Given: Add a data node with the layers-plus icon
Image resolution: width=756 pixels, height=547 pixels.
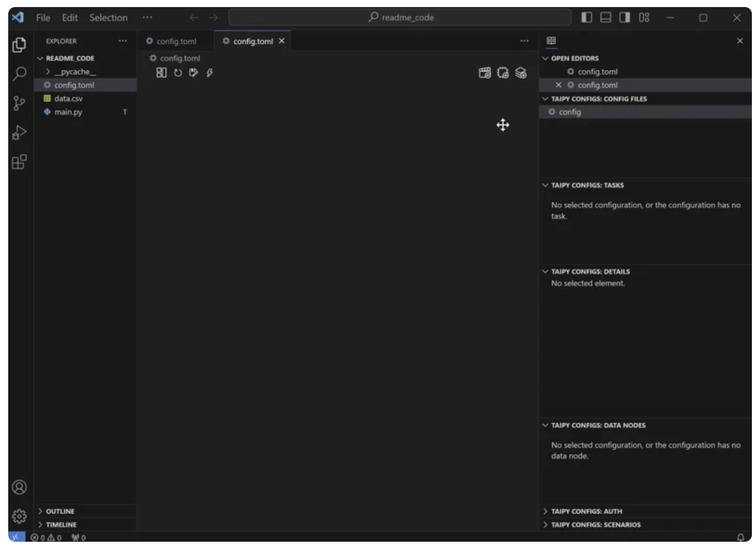Looking at the screenshot, I should (521, 72).
